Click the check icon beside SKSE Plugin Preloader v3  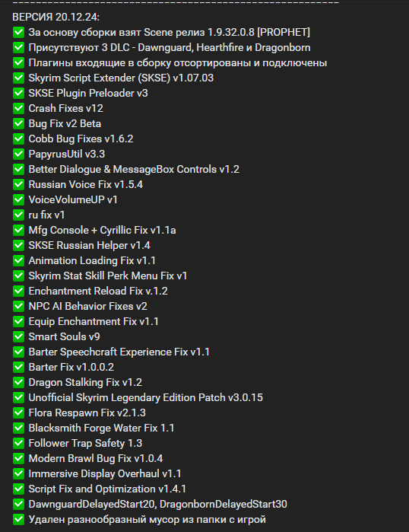(x=19, y=93)
